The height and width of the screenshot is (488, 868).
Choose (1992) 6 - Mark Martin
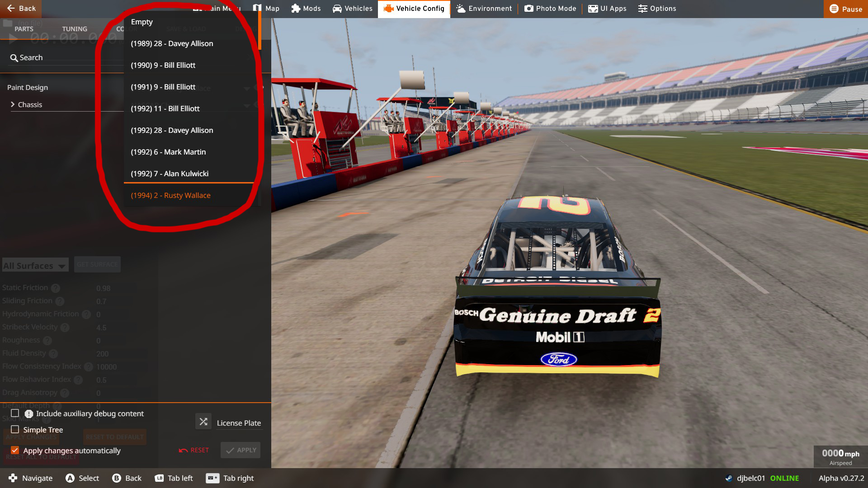tap(191, 152)
